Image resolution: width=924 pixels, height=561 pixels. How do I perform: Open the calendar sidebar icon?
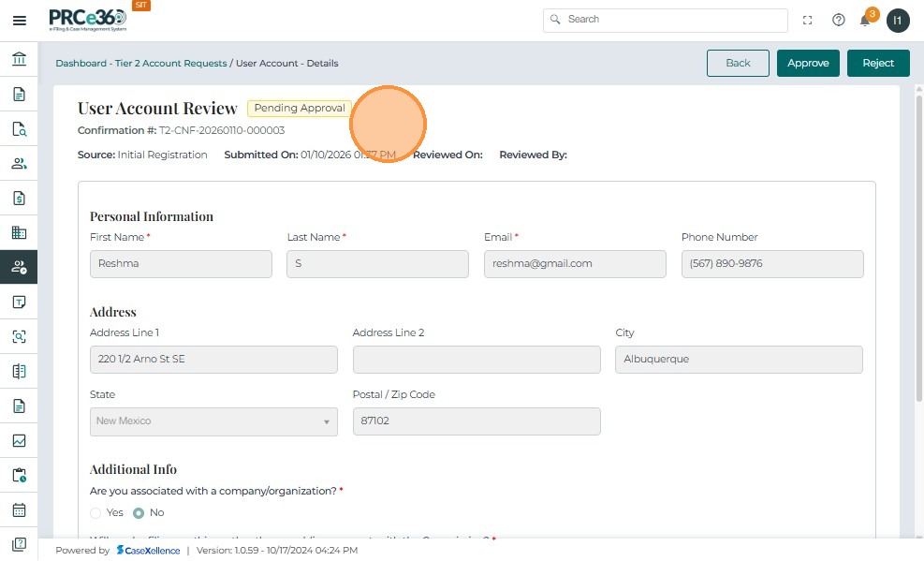pyautogui.click(x=19, y=509)
